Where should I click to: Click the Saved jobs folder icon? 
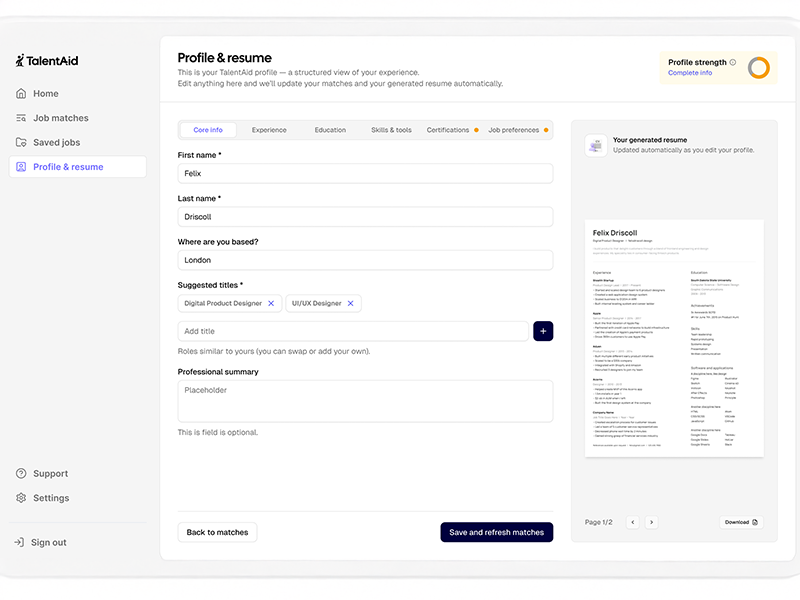(21, 142)
